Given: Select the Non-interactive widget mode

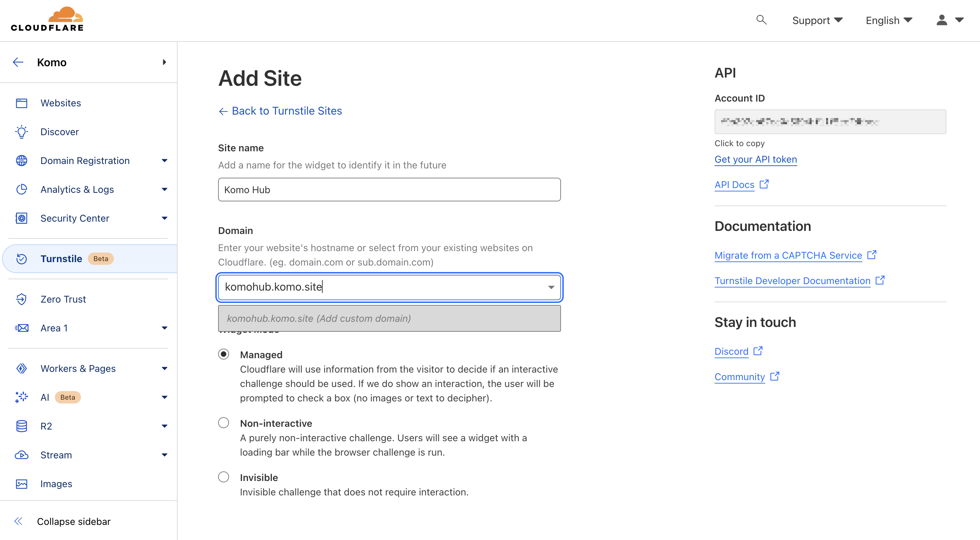Looking at the screenshot, I should coord(224,423).
